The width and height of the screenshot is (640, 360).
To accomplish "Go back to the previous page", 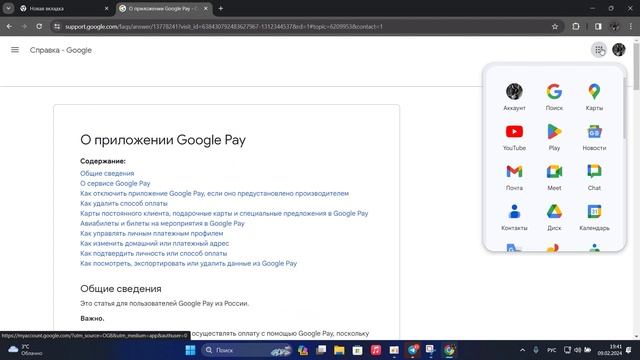I will point(9,27).
